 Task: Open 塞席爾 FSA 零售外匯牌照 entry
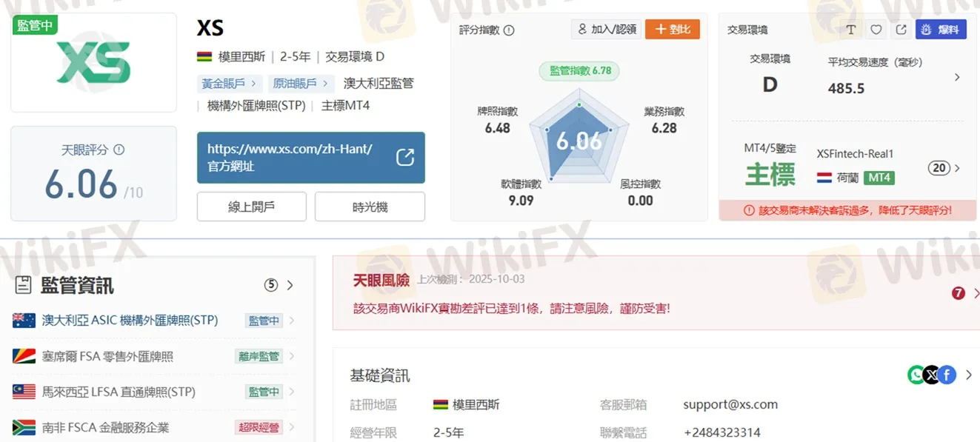point(107,356)
